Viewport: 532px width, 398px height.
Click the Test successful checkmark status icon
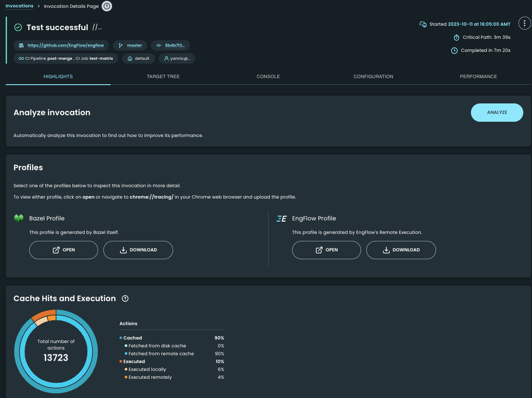coord(18,27)
